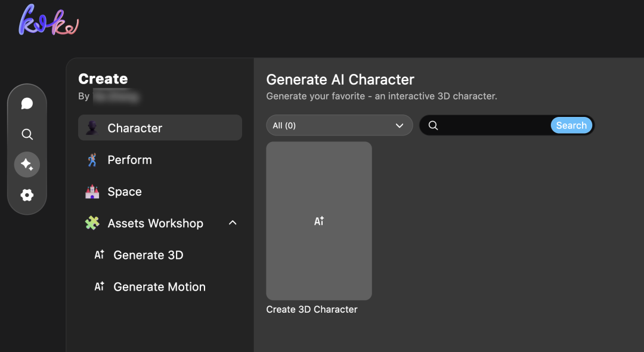Click the Create panel title
The image size is (644, 352).
103,79
